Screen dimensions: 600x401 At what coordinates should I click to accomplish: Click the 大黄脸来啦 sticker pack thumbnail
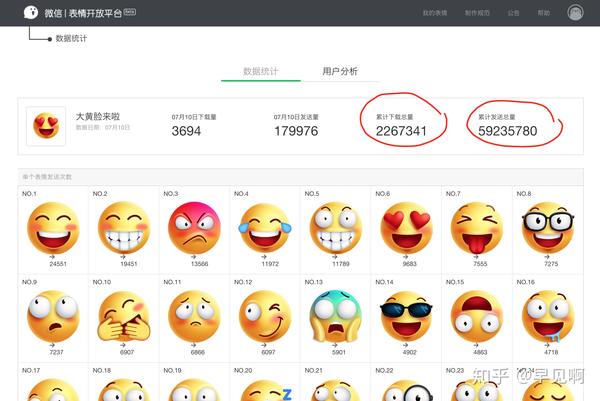[x=46, y=126]
